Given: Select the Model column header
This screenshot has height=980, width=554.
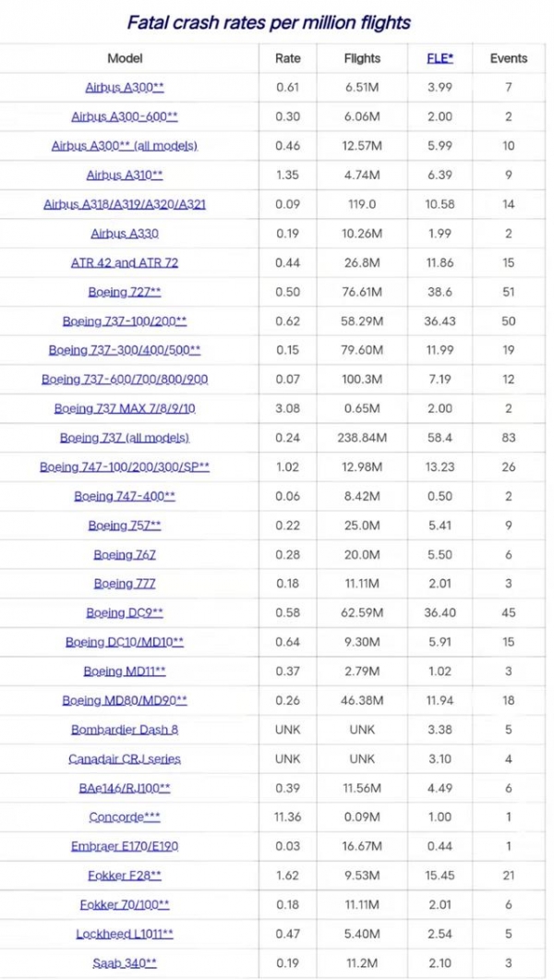Looking at the screenshot, I should click(x=125, y=58).
